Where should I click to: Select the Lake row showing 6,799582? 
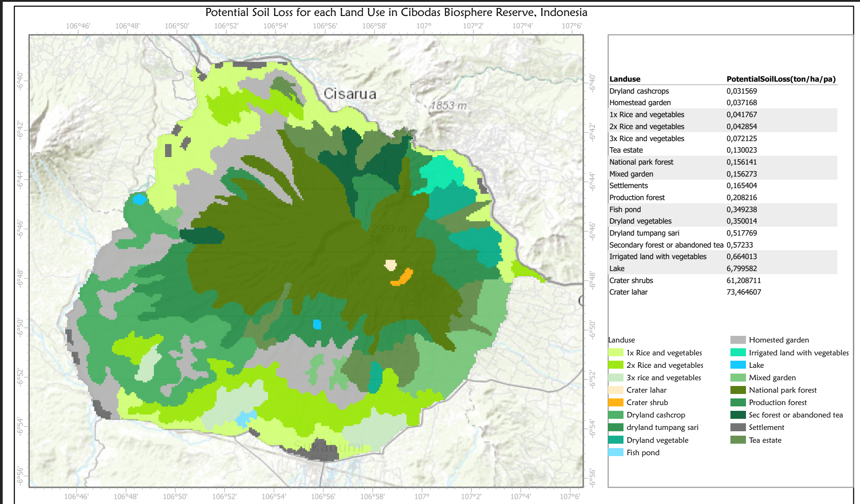point(666,268)
